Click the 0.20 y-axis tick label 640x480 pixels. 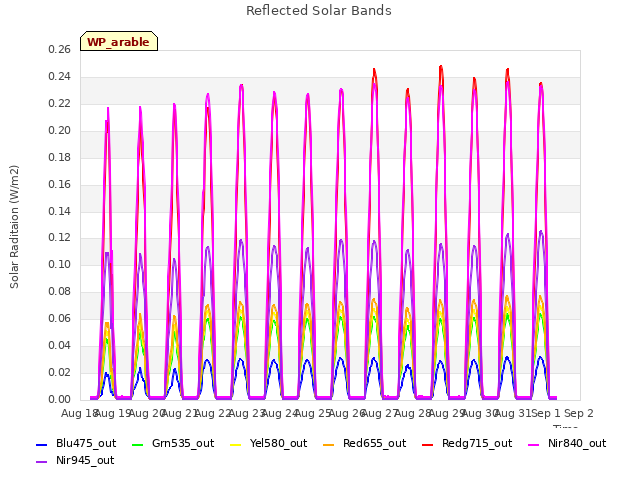tap(59, 130)
